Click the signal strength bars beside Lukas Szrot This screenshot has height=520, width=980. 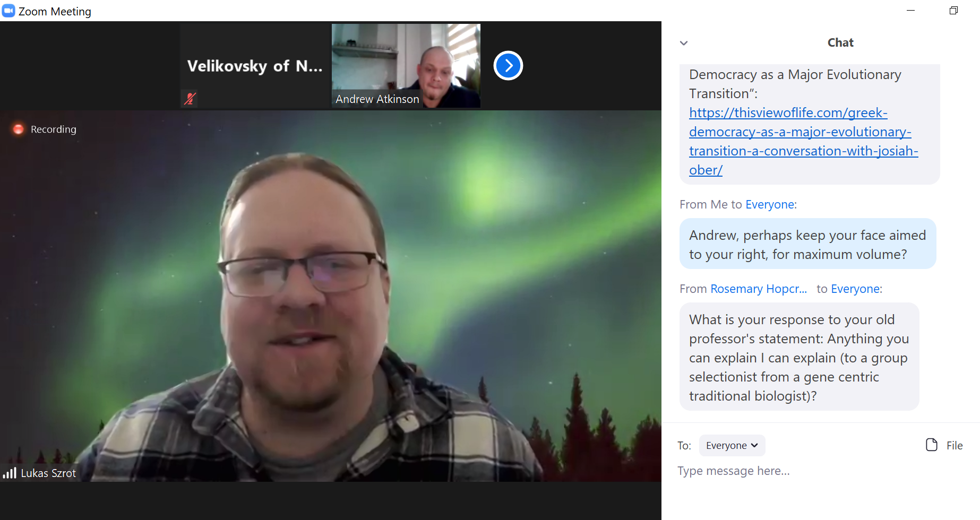[x=10, y=473]
